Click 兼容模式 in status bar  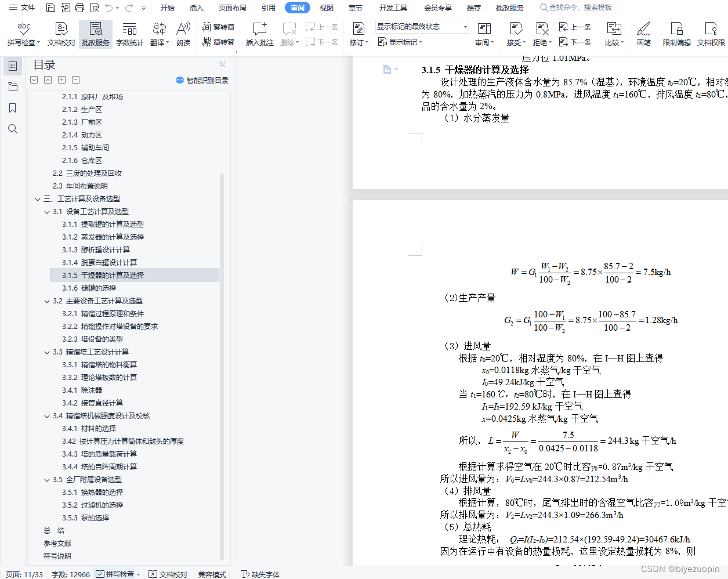212,574
